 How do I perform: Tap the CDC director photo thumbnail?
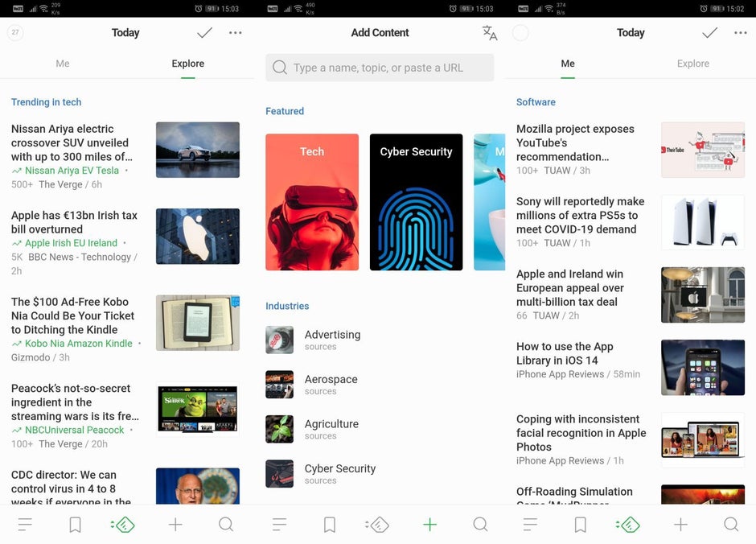[198, 486]
